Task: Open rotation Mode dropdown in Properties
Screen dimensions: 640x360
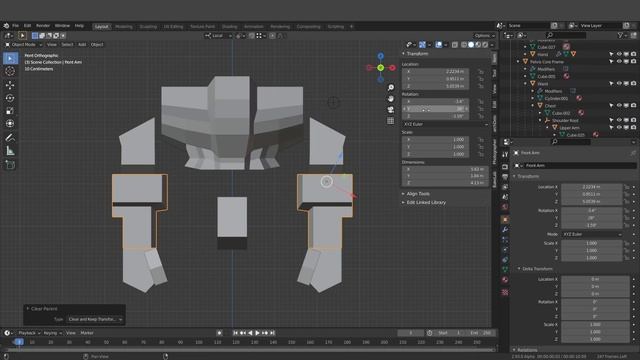Action: pyautogui.click(x=592, y=234)
